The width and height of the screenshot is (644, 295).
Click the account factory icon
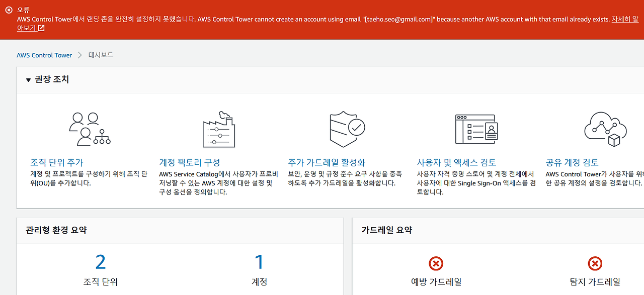coord(218,129)
